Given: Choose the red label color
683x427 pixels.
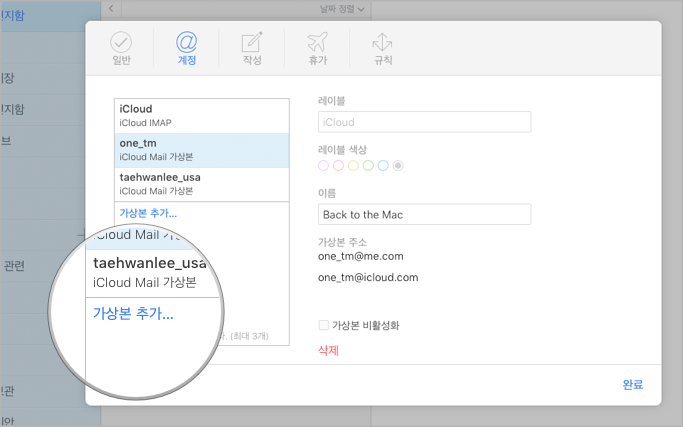Looking at the screenshot, I should [x=338, y=166].
